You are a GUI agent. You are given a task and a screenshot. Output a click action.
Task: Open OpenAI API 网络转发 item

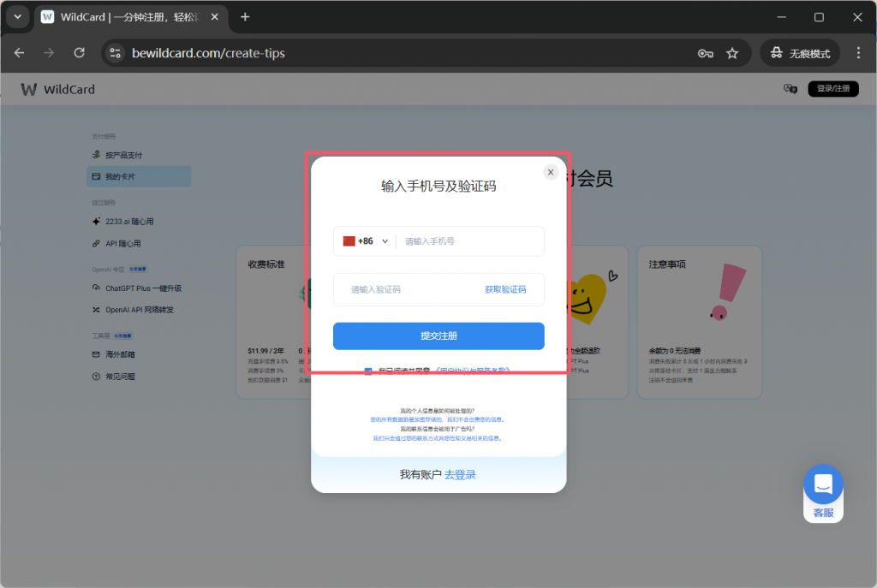tap(139, 310)
